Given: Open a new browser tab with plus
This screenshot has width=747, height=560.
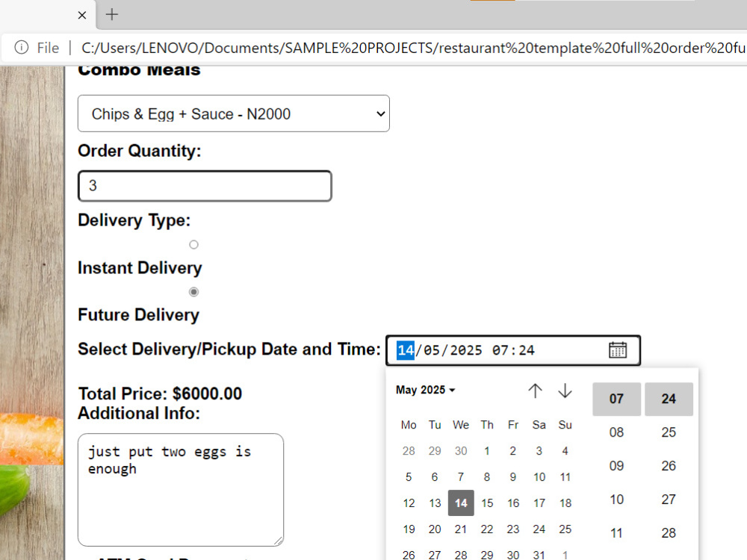Looking at the screenshot, I should (112, 14).
